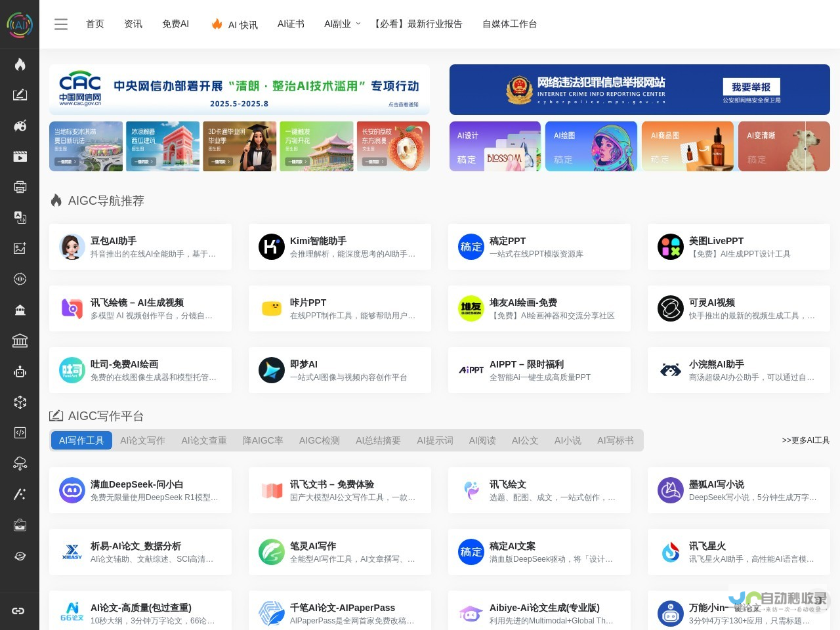Switch to the 降AIGC率 tab

(x=263, y=440)
